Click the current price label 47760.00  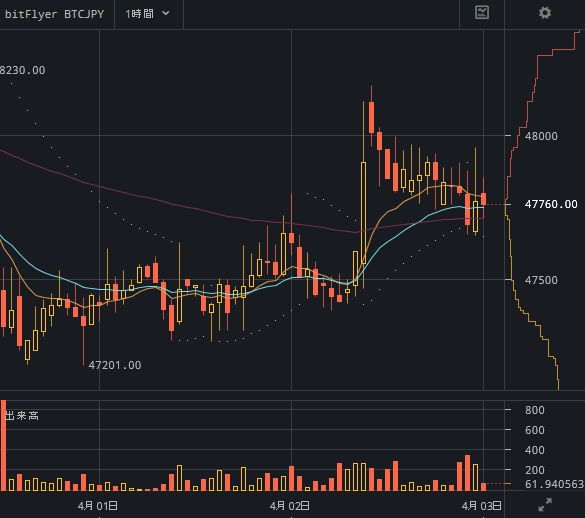tap(551, 204)
